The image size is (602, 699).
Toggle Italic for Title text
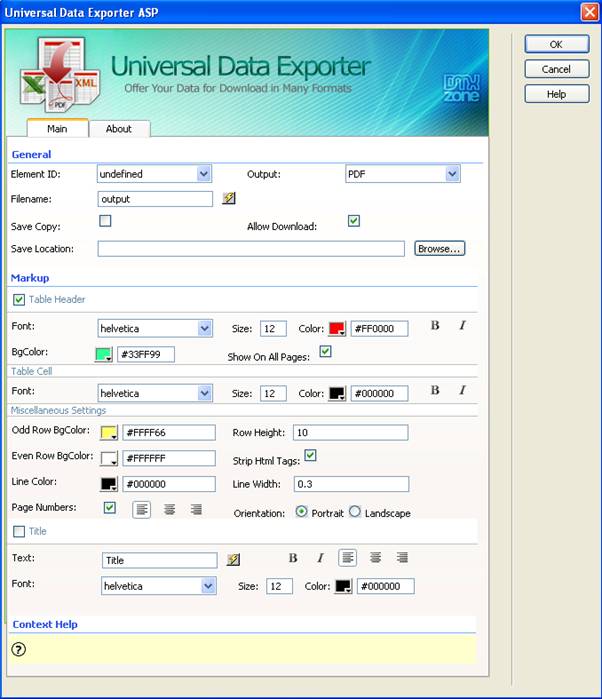tap(321, 558)
